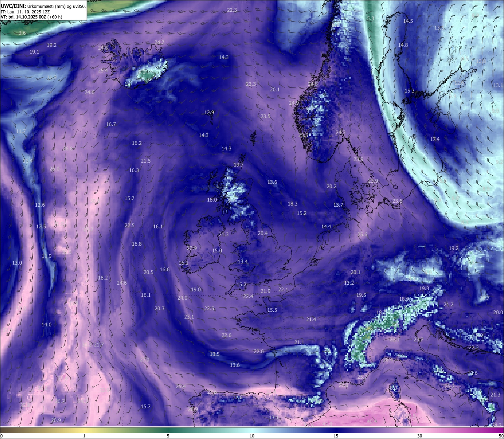Click the 12.5 map value

(41, 227)
